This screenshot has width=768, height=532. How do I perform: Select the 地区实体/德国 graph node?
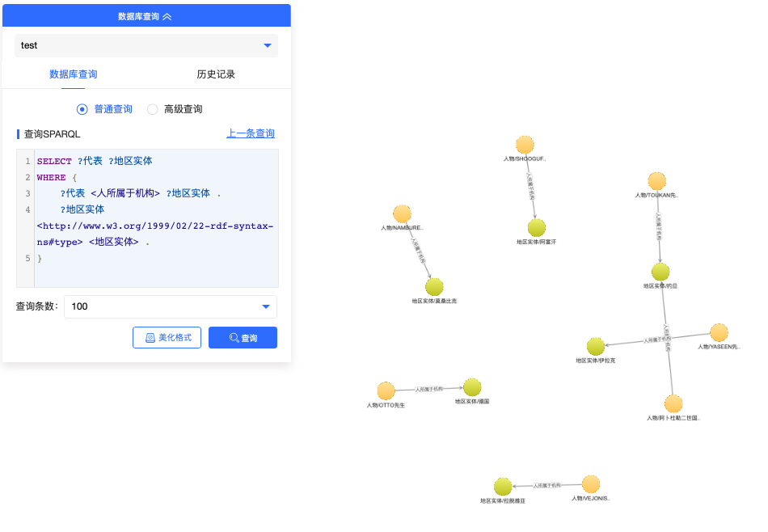[473, 389]
